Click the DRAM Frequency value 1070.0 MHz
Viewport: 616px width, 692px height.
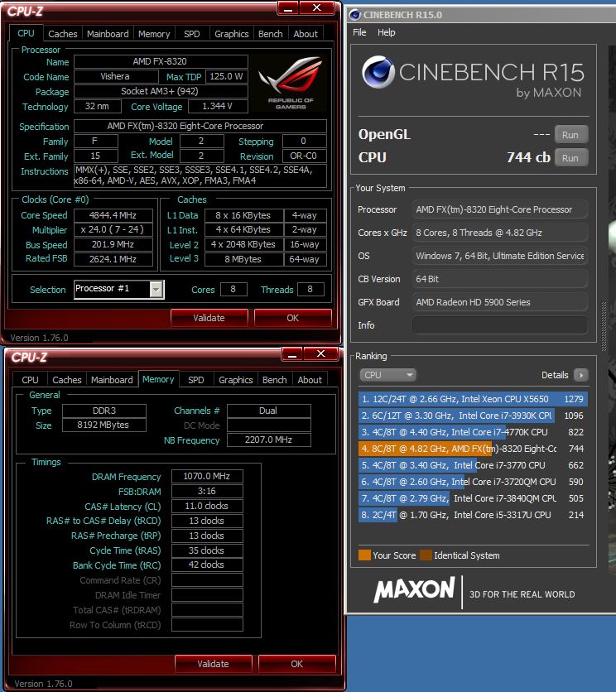pyautogui.click(x=207, y=476)
